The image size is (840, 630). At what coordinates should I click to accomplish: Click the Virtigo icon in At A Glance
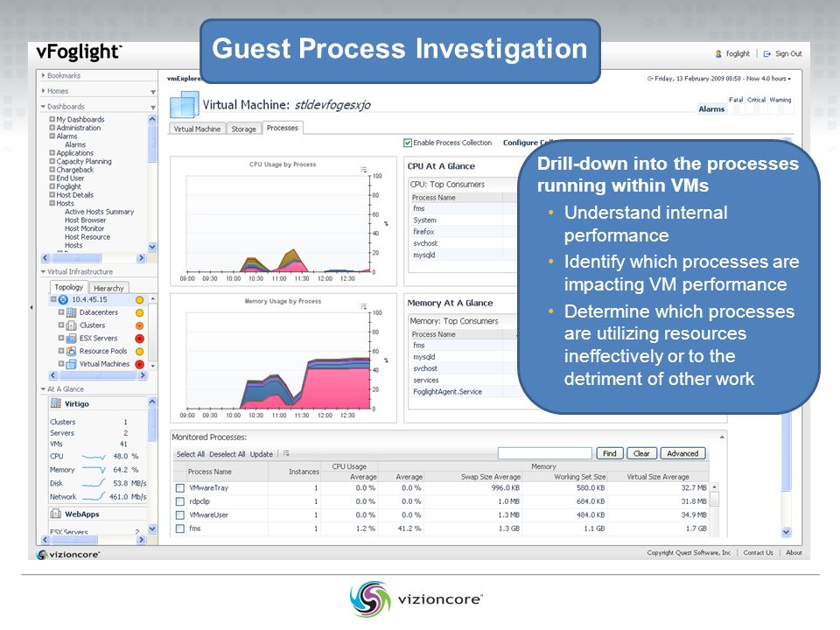56,403
